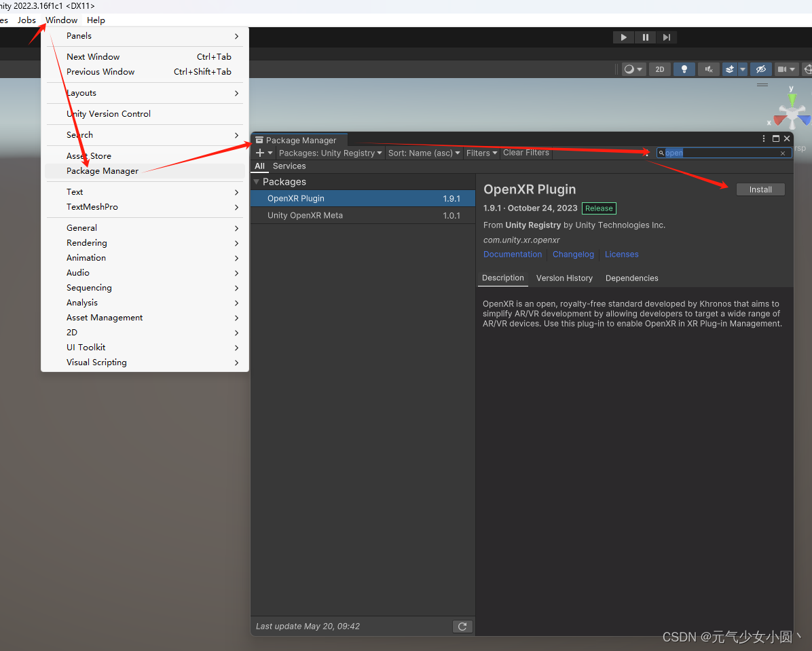Click the Install button

760,189
